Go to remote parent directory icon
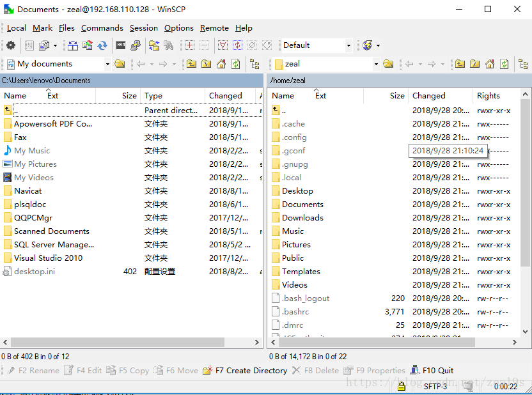The width and height of the screenshot is (532, 395). click(460, 64)
